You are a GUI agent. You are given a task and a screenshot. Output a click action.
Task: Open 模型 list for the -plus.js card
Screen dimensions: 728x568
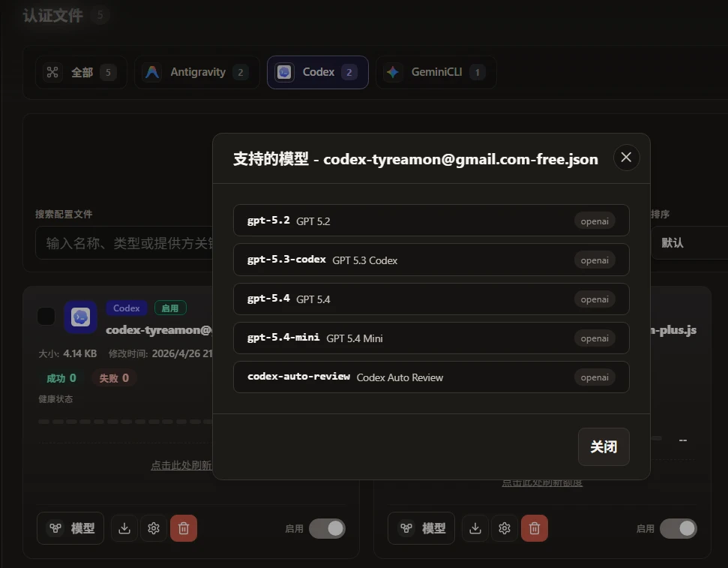[x=421, y=528]
